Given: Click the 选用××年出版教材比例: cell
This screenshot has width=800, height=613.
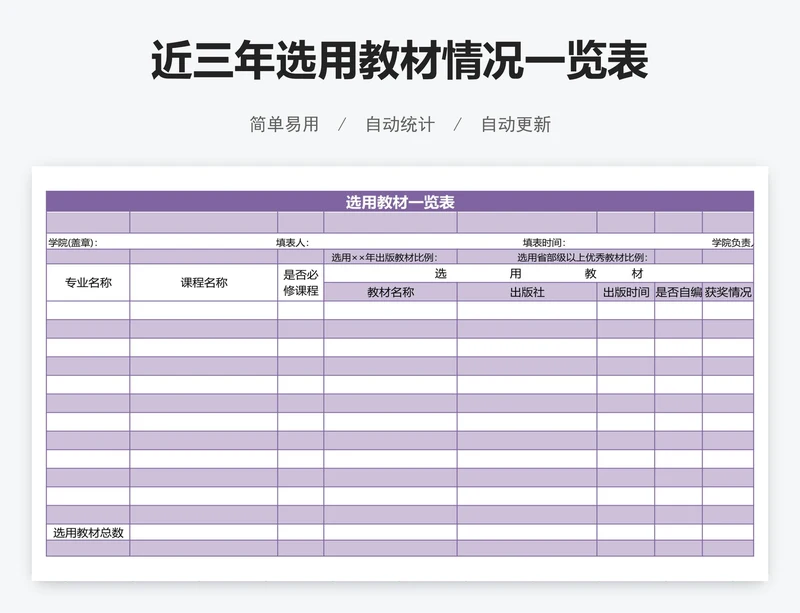Looking at the screenshot, I should (x=390, y=257).
